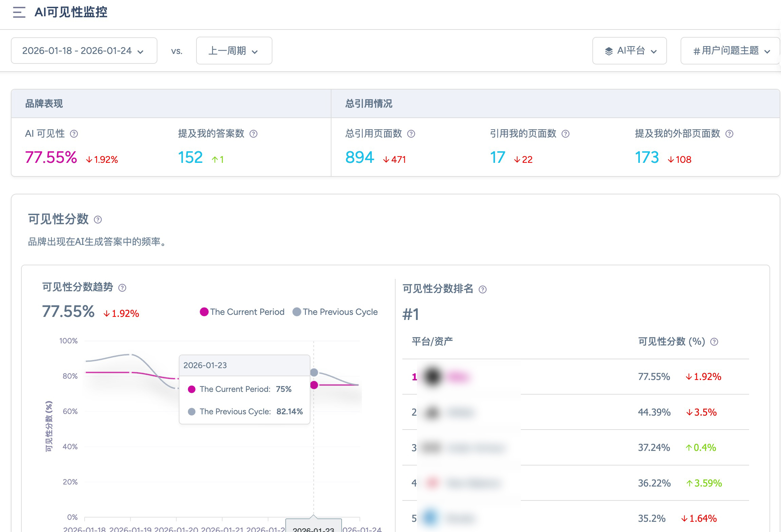Viewport: 781px width, 532px height.
Task: Click help icon next to 可见性分数 heading
Action: click(x=98, y=220)
